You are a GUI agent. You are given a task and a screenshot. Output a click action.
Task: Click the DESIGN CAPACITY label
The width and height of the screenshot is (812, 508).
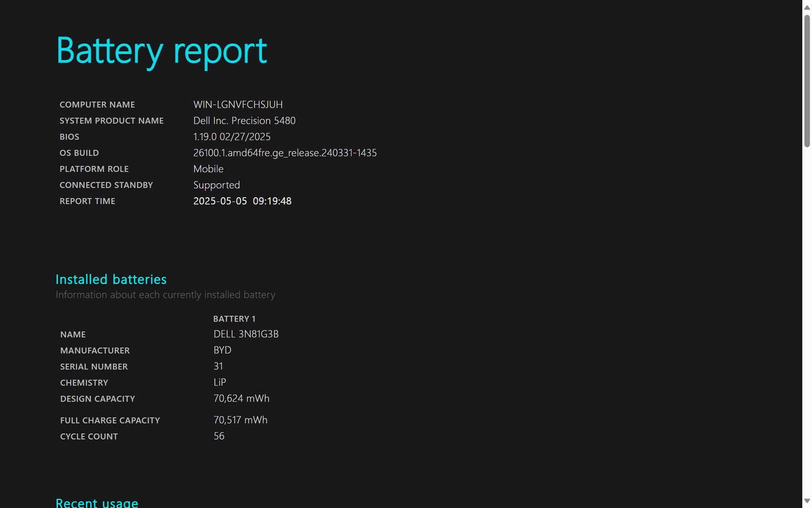click(97, 399)
